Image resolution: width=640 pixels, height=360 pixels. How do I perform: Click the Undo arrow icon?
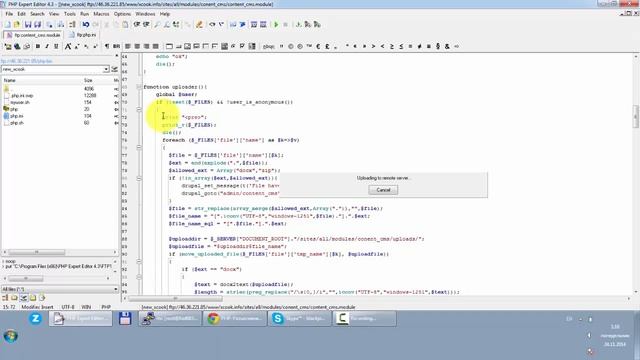[86, 24]
